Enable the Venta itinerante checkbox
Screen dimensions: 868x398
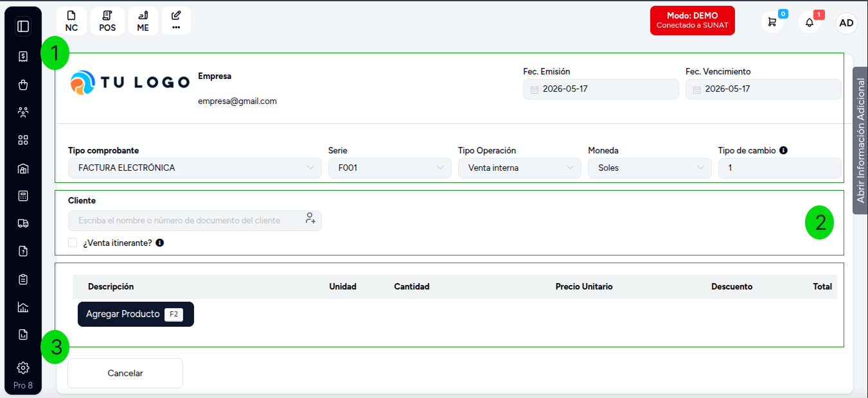[73, 243]
